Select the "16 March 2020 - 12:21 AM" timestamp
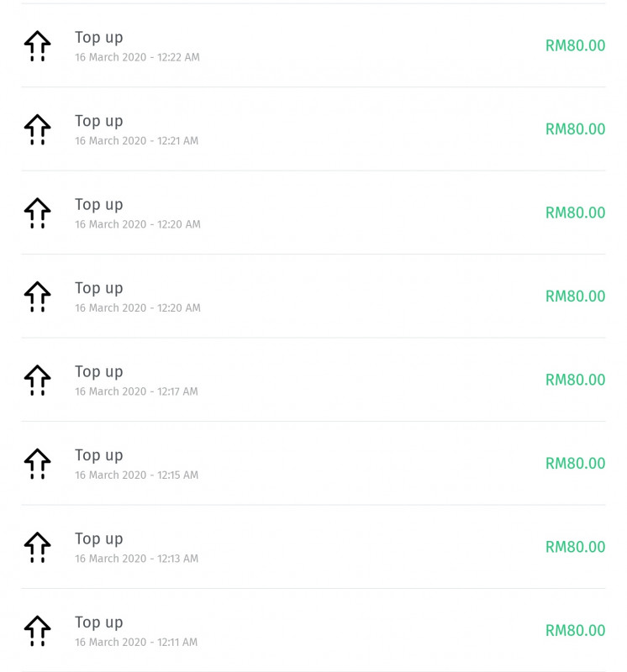The height and width of the screenshot is (672, 627). coord(136,141)
